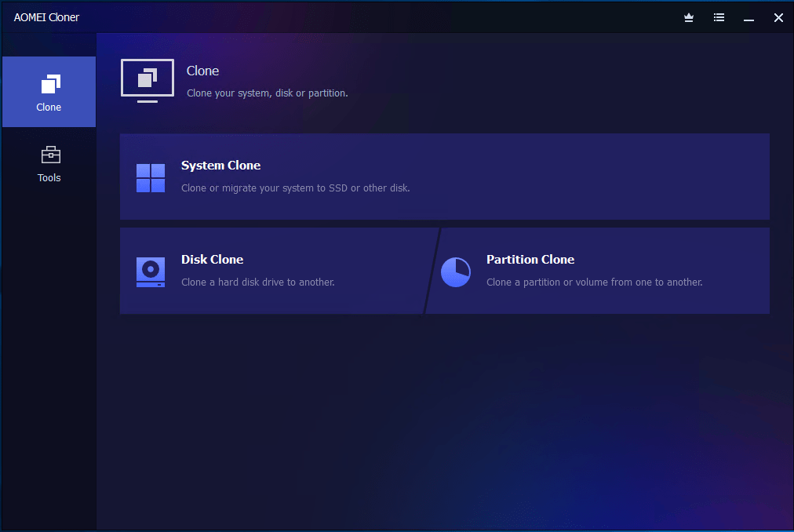The image size is (794, 532).
Task: Open the Clone sidebar tab
Action: 49,92
